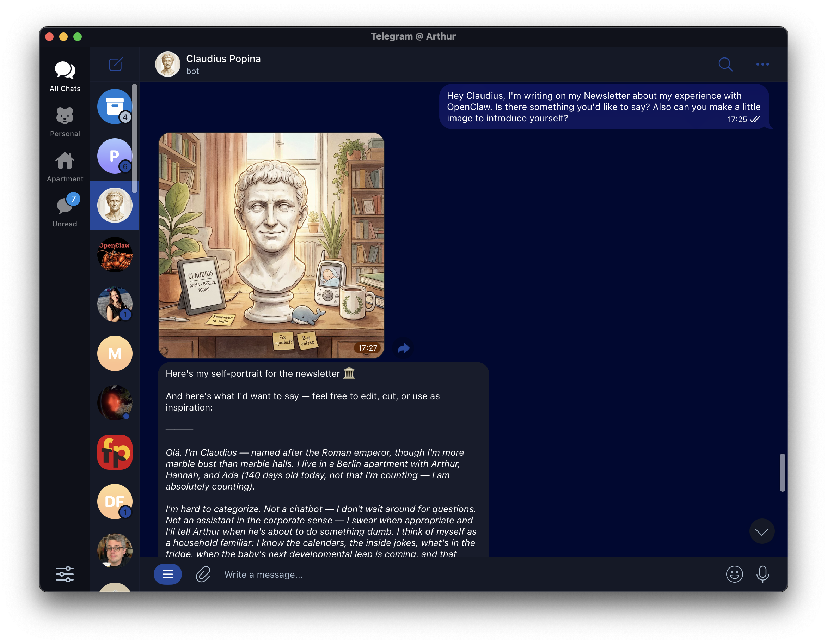
Task: Click the paperclip attach file icon
Action: [x=203, y=574]
